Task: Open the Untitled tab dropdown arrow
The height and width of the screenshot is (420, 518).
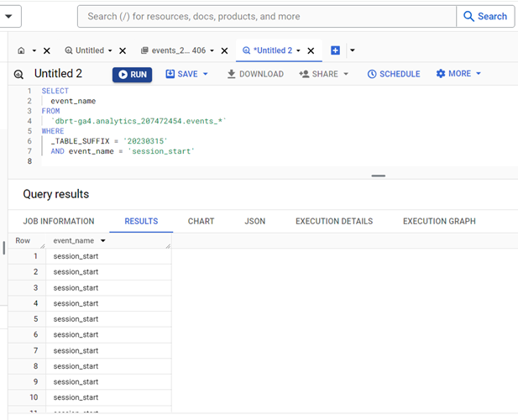Action: coord(110,50)
